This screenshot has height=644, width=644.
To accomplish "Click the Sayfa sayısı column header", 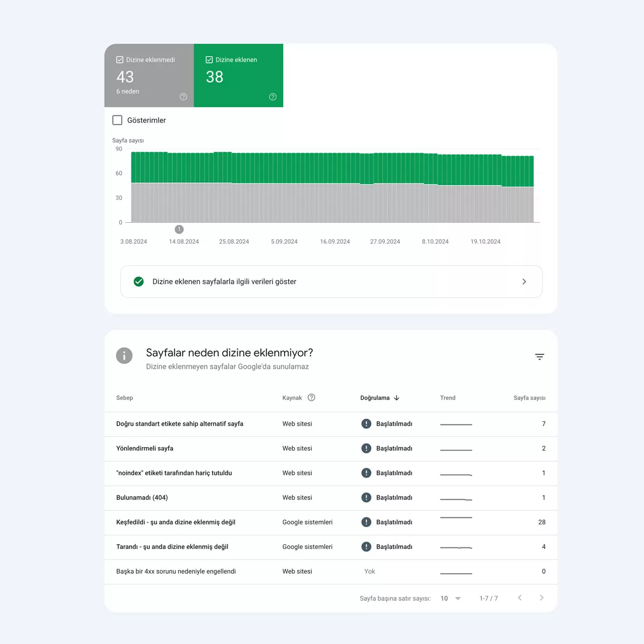I will point(529,398).
